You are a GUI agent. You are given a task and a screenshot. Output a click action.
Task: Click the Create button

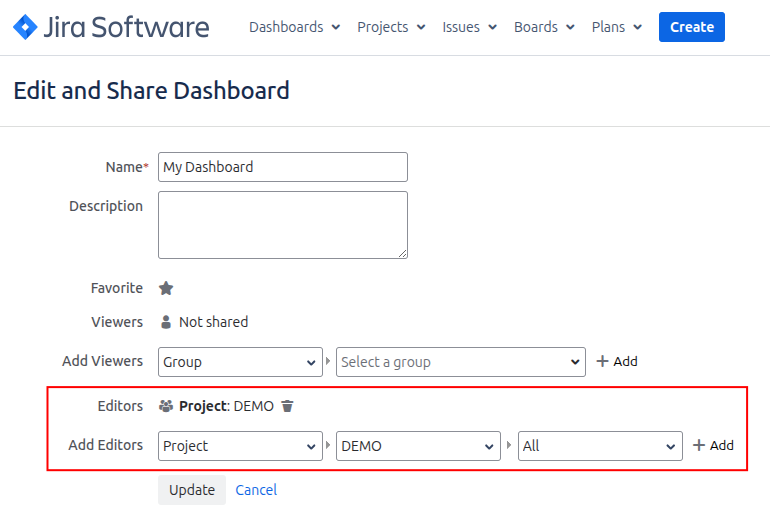691,27
